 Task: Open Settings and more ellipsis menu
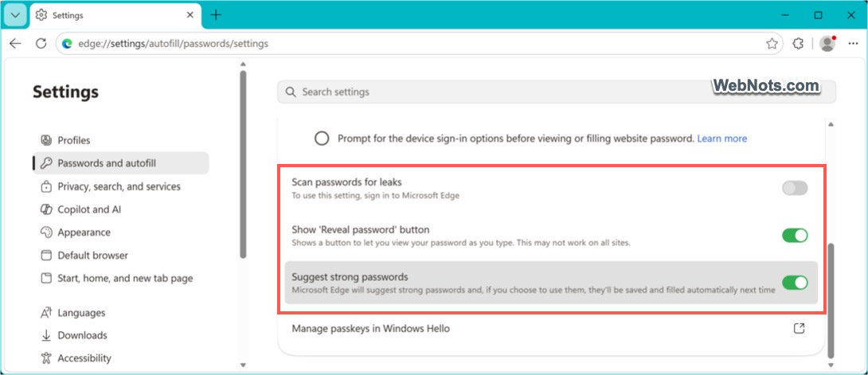(853, 44)
